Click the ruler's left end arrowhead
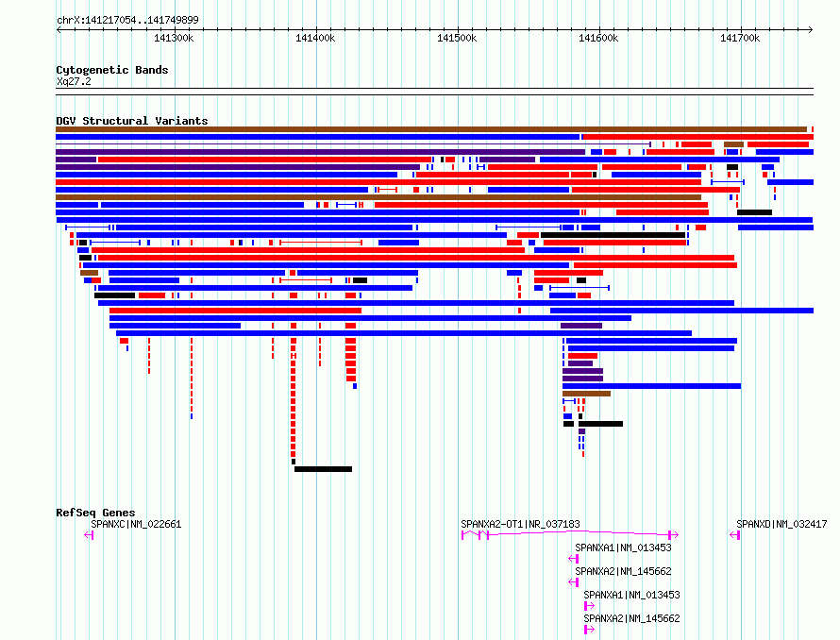The height and width of the screenshot is (640, 840). [x=59, y=29]
